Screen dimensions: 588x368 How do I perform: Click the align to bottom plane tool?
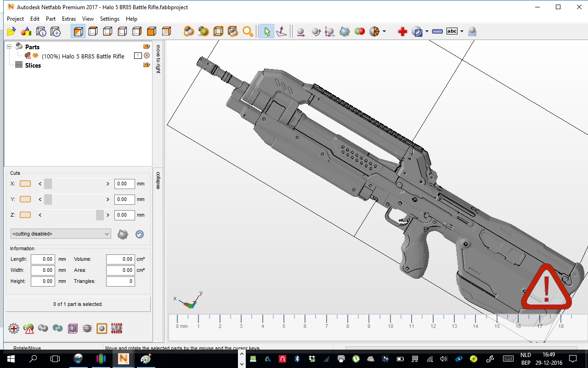[x=281, y=31]
